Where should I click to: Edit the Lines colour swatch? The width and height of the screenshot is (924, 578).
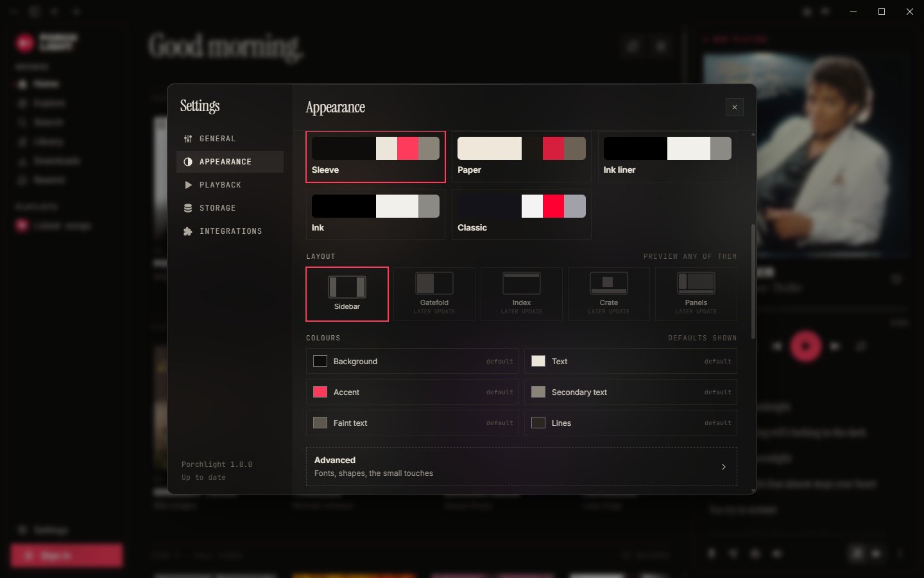point(538,423)
